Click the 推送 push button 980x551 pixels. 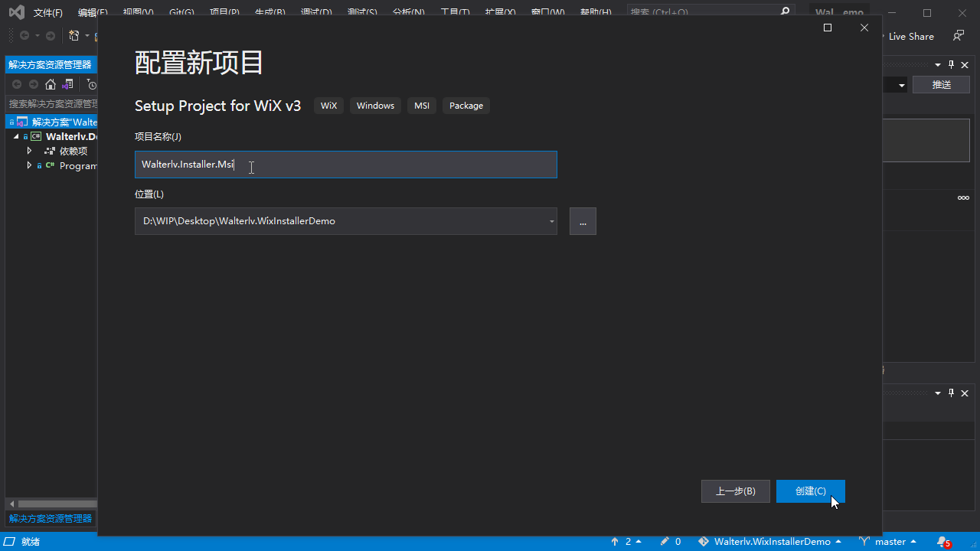click(941, 85)
